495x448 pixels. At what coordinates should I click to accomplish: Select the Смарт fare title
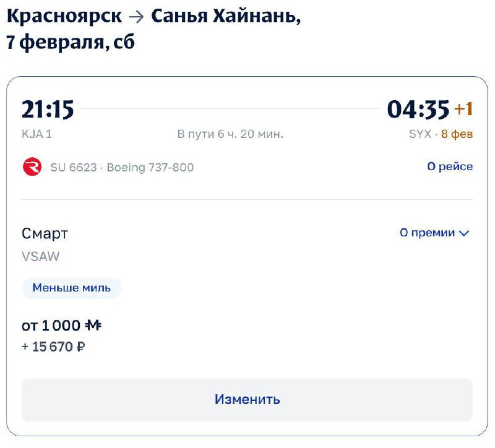pyautogui.click(x=45, y=233)
